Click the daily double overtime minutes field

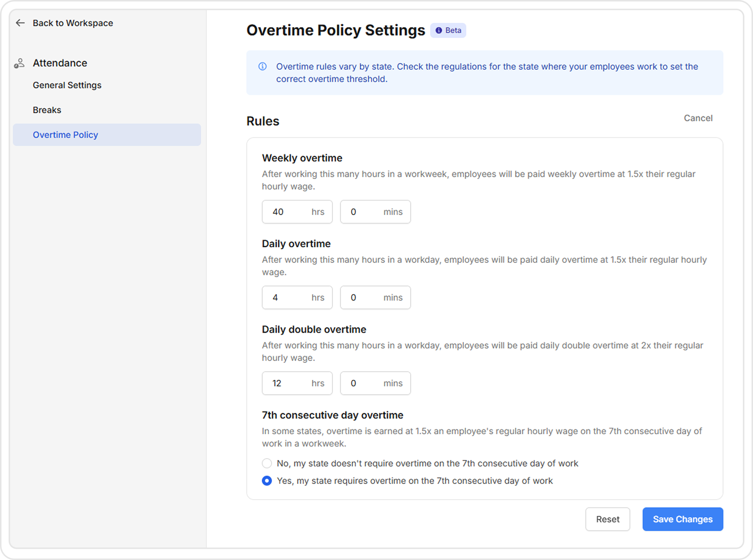[375, 383]
